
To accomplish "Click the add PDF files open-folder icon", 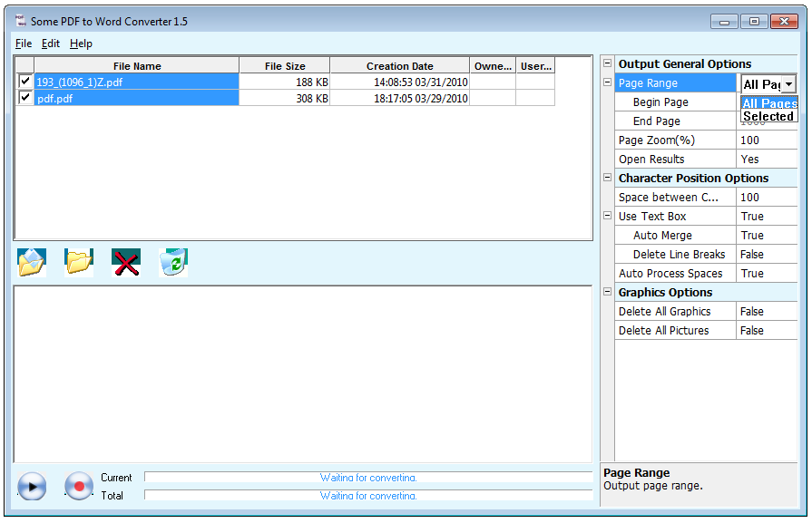I will (32, 262).
